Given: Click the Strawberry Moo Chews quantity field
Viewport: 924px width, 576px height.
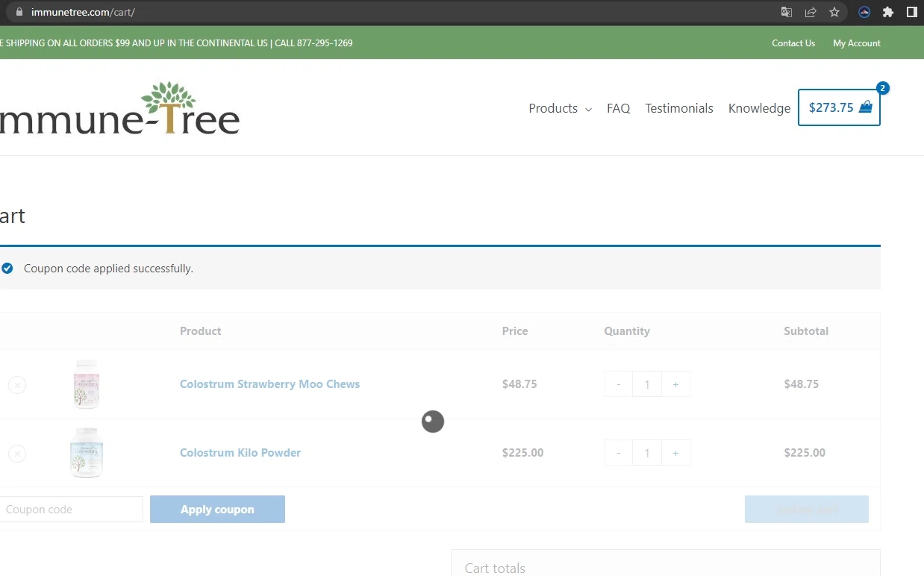Looking at the screenshot, I should [x=647, y=384].
